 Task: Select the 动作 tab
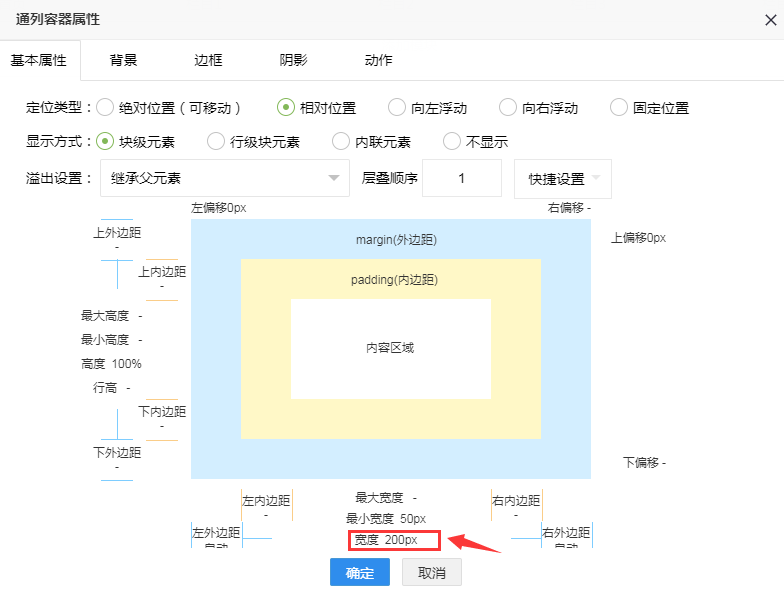click(378, 60)
